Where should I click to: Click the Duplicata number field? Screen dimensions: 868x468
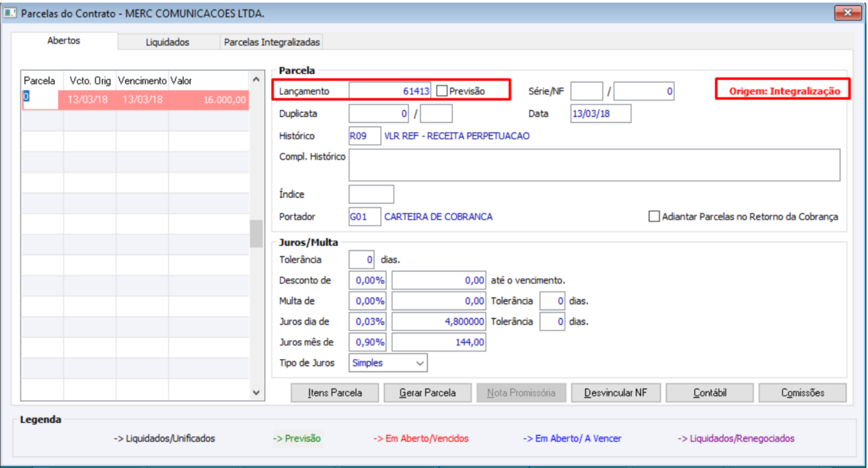coord(379,114)
